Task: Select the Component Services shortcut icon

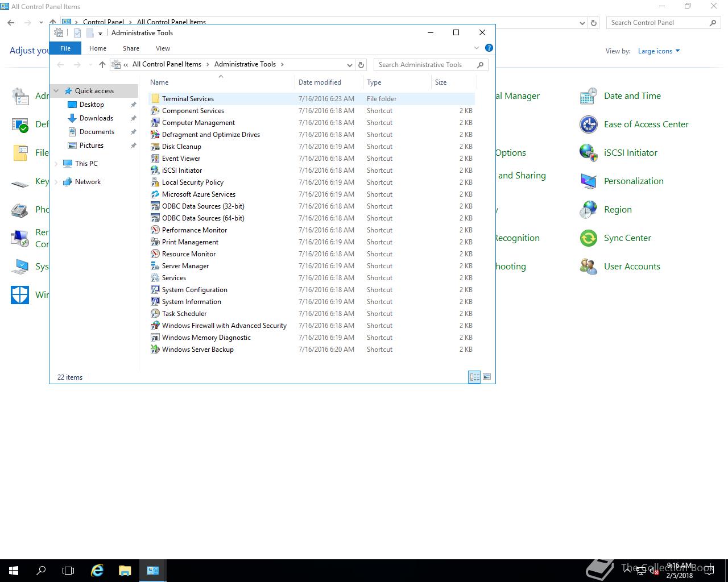Action: click(155, 111)
